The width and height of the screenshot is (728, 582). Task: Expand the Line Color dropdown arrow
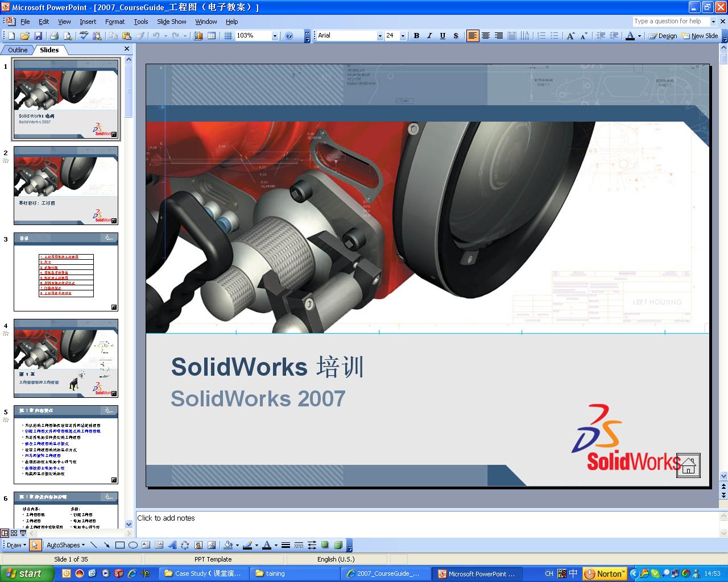coord(256,545)
